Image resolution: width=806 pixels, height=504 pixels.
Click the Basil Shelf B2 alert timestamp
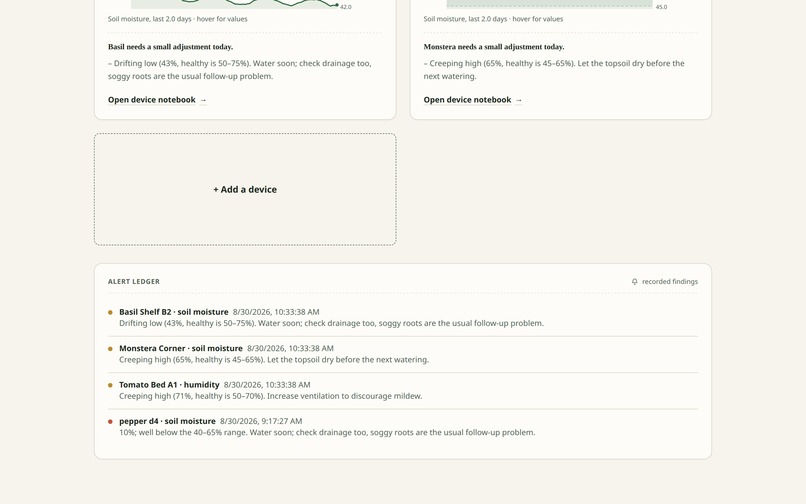(276, 312)
